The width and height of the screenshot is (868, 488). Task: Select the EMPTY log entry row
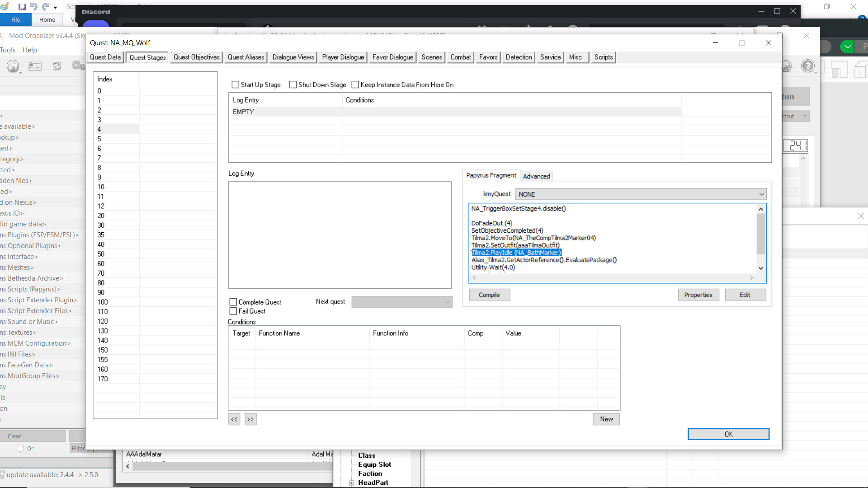[x=455, y=112]
